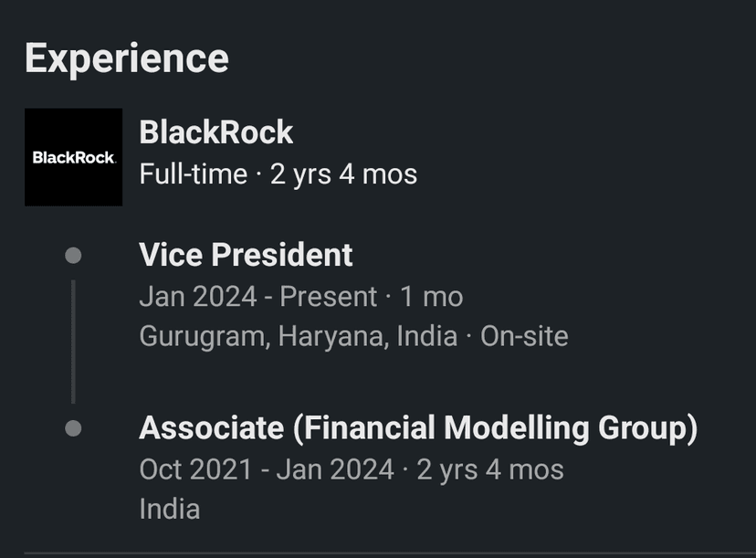Click the company total "2 yrs 4 mos" duration
This screenshot has width=756, height=558.
[x=343, y=174]
